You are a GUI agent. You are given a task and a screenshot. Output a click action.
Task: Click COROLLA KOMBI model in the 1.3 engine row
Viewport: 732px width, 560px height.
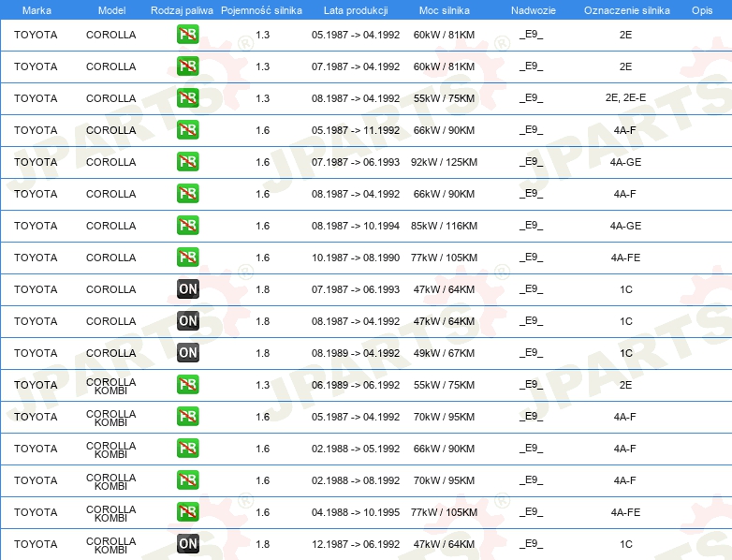111,386
